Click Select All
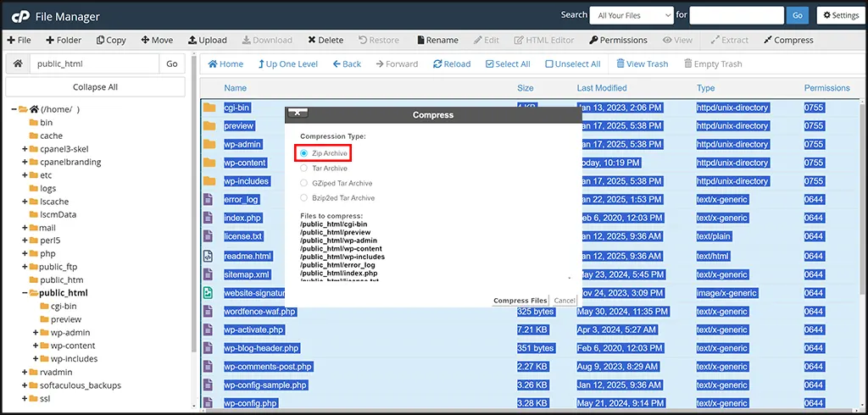This screenshot has height=415, width=868. coord(509,64)
